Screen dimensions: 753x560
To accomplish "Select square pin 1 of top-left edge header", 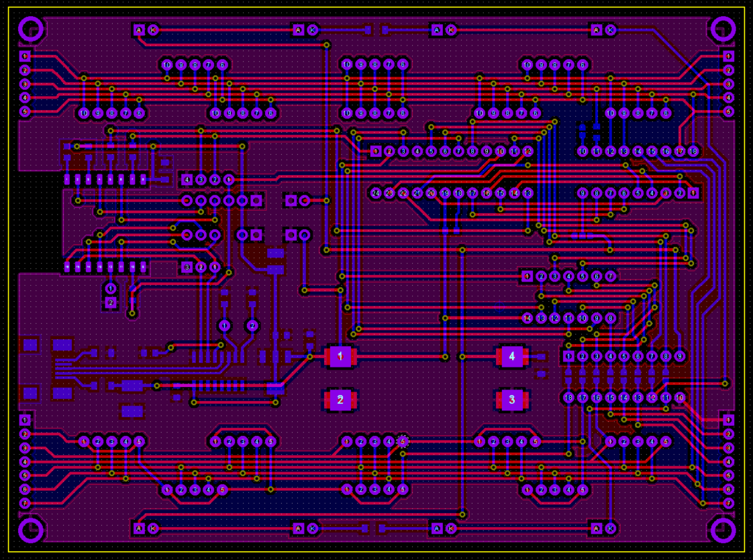I will click(x=25, y=56).
